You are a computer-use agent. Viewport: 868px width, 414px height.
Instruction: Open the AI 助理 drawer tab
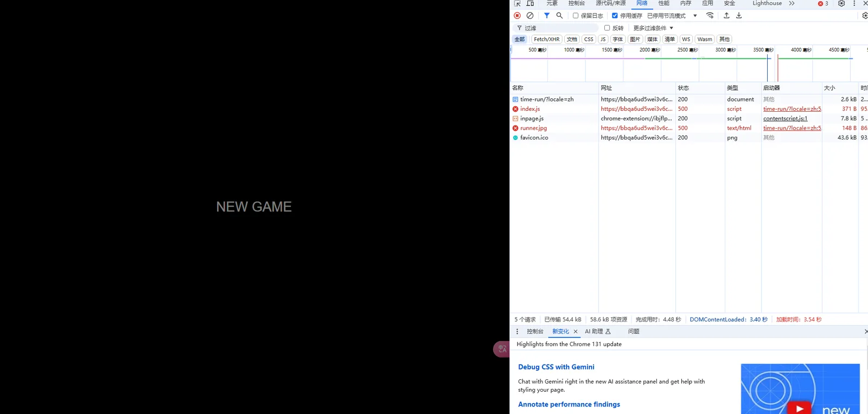598,332
